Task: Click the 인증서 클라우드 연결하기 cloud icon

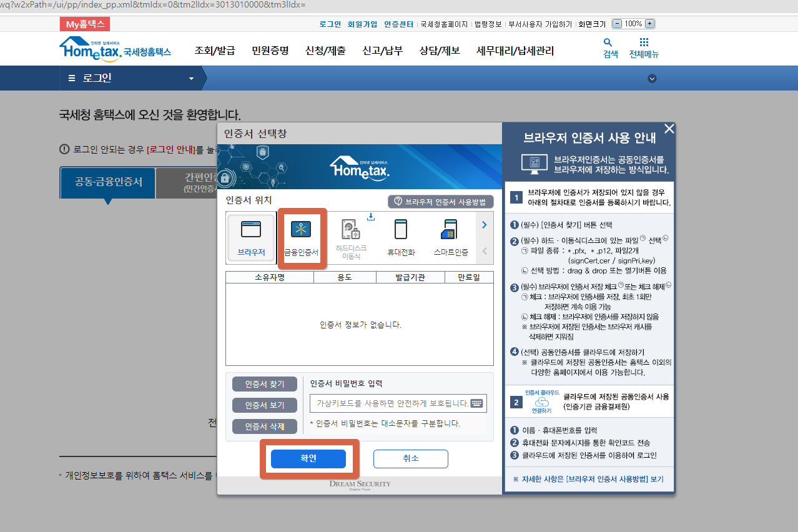Action: pyautogui.click(x=542, y=402)
